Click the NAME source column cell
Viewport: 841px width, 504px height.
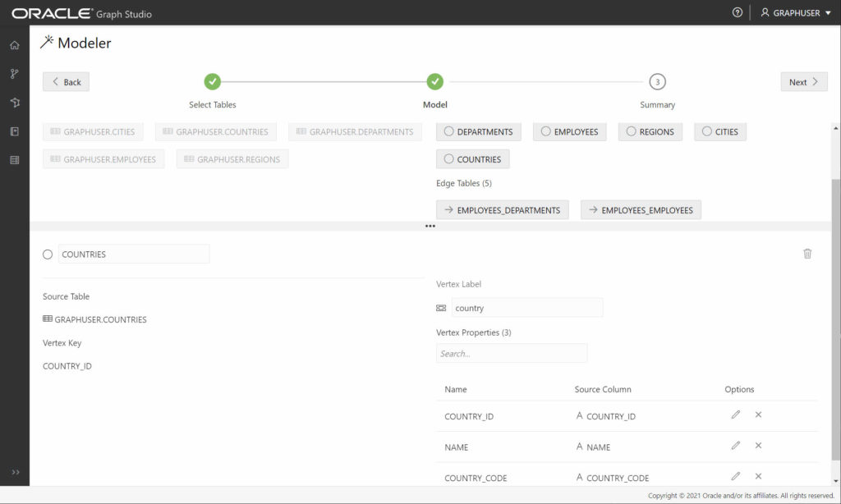point(593,447)
